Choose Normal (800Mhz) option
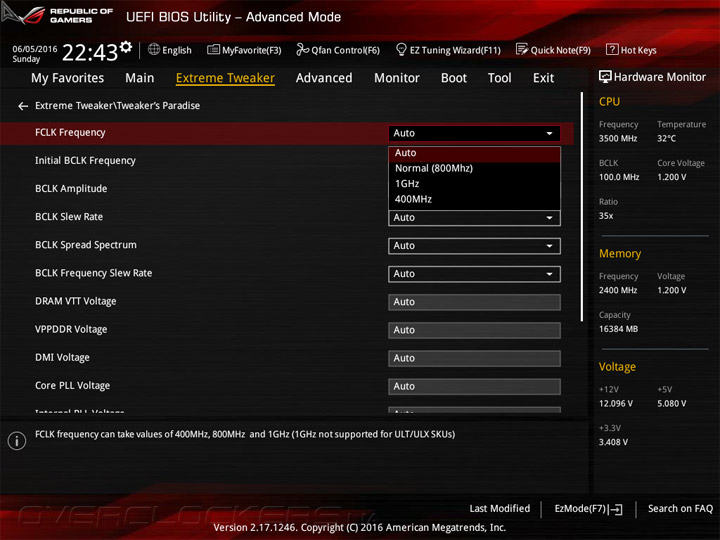 tap(474, 169)
